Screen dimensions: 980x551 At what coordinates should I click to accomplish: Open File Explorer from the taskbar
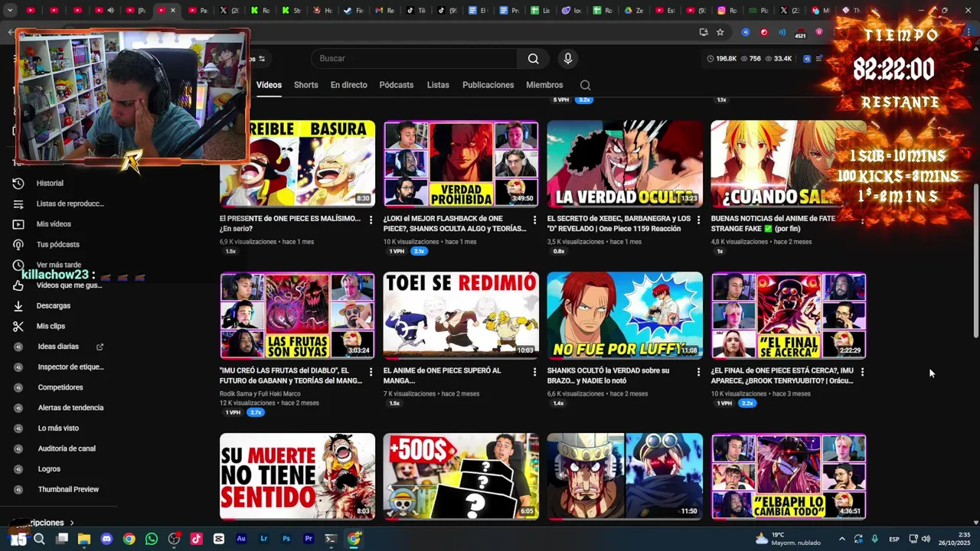point(84,539)
